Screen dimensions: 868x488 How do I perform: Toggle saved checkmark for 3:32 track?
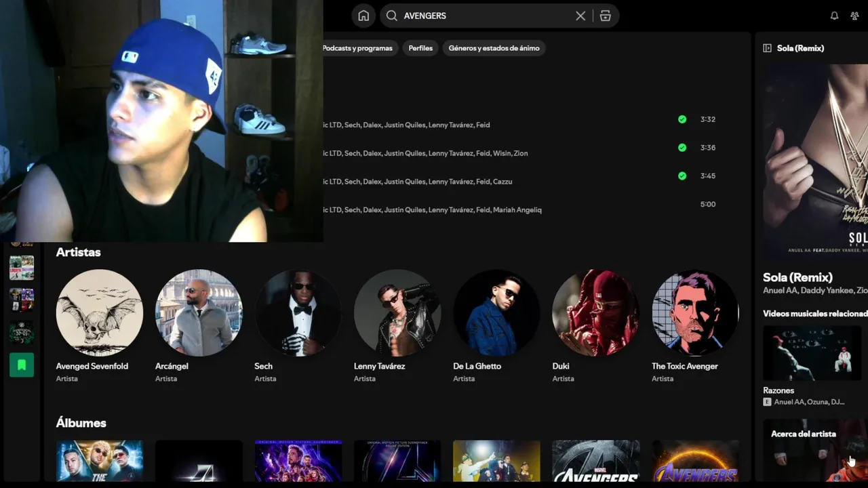coord(682,119)
